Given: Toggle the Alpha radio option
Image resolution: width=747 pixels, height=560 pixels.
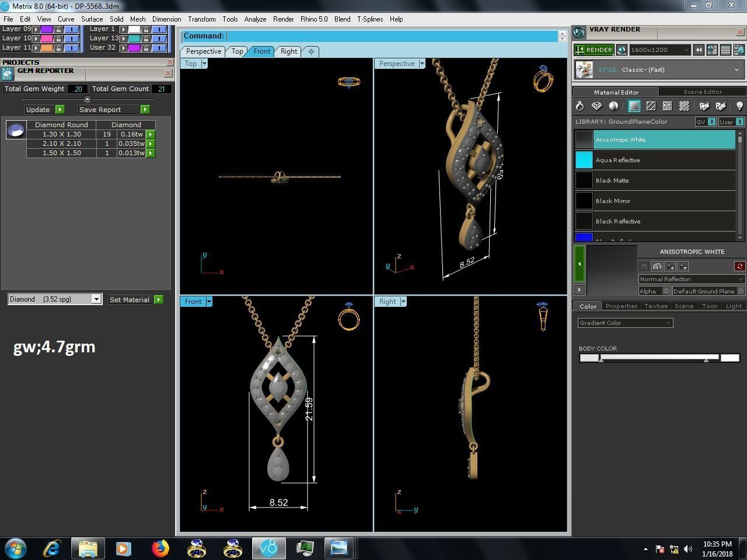Looking at the screenshot, I should [x=666, y=291].
